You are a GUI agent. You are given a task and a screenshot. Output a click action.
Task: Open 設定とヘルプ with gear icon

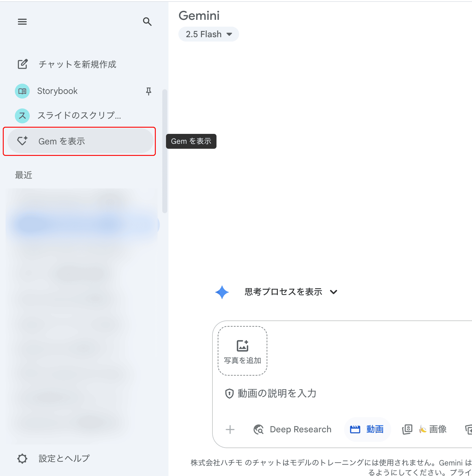pyautogui.click(x=53, y=459)
